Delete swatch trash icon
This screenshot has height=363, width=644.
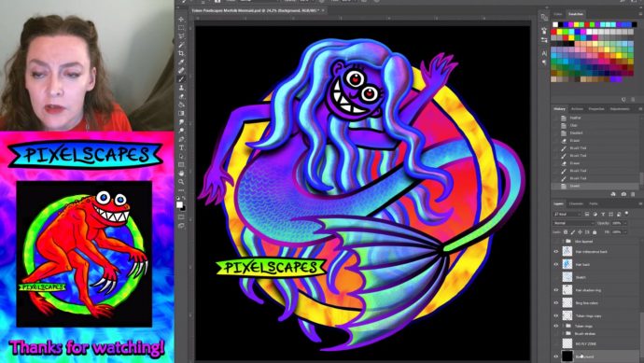pyautogui.click(x=633, y=99)
